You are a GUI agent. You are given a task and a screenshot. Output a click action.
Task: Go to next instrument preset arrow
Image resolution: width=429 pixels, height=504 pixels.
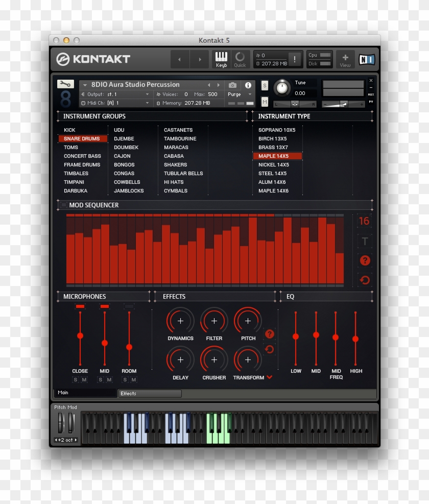219,85
